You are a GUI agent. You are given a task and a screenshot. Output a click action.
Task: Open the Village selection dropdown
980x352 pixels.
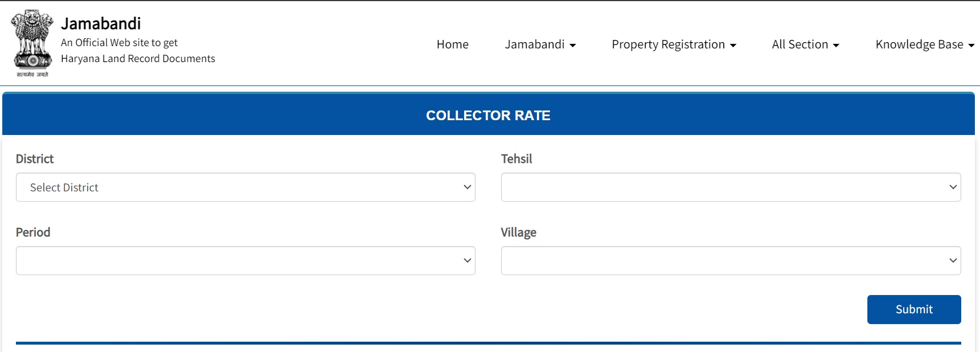click(730, 260)
